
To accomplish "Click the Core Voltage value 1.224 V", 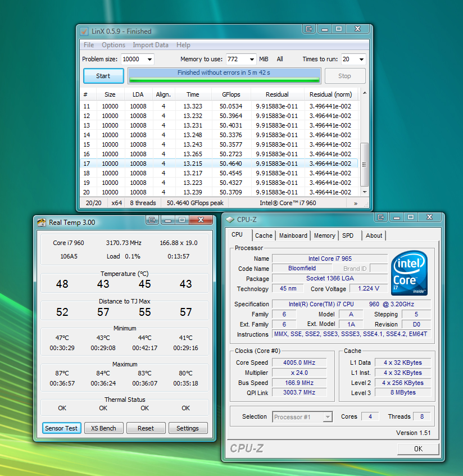I will point(368,288).
